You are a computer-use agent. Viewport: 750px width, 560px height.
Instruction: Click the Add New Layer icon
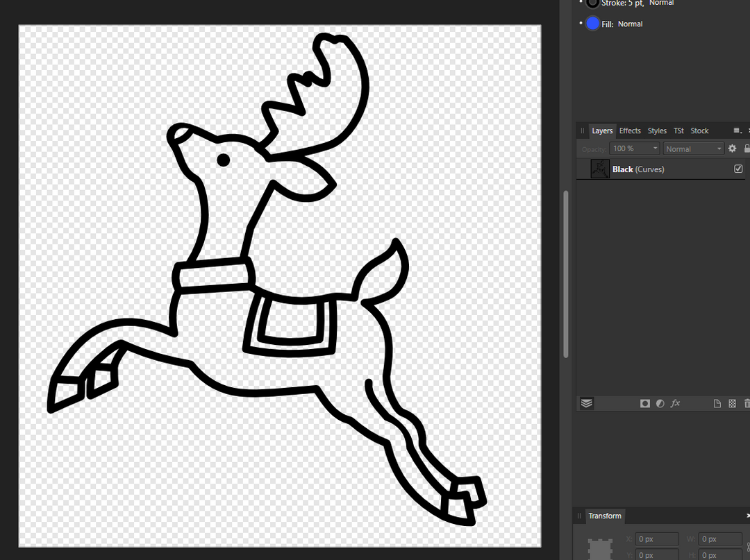pyautogui.click(x=717, y=403)
